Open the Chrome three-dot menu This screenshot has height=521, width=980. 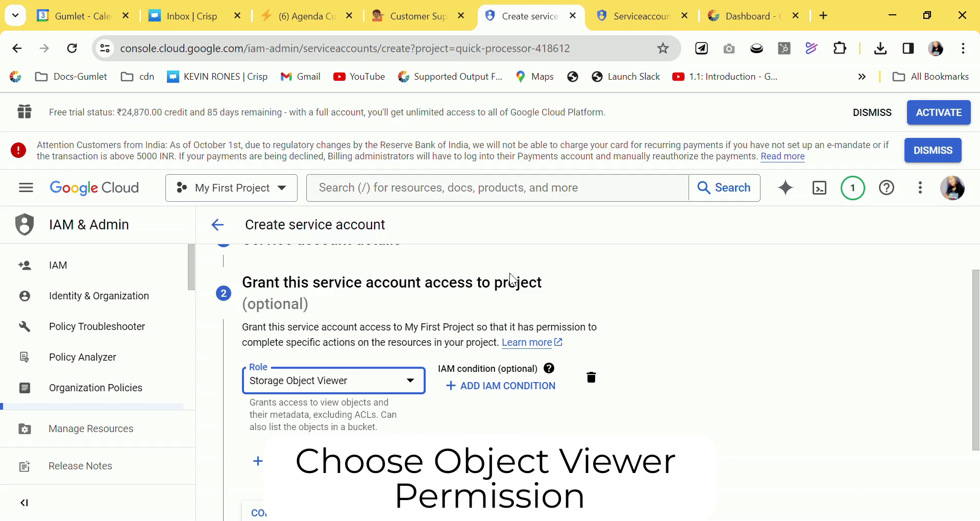[x=963, y=49]
